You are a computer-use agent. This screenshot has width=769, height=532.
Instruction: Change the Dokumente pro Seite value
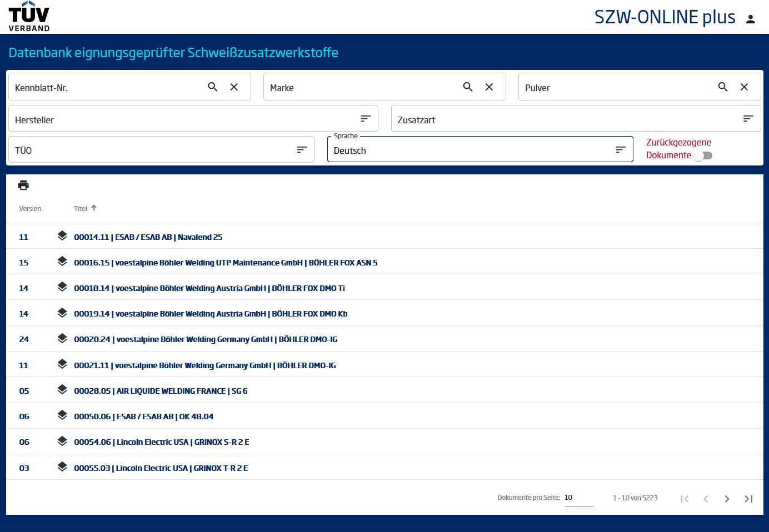click(x=578, y=498)
